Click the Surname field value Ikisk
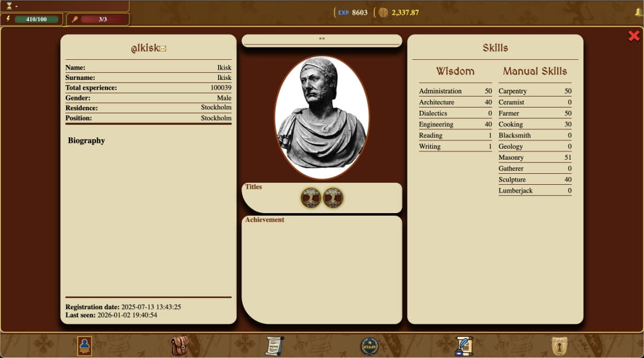 (224, 78)
